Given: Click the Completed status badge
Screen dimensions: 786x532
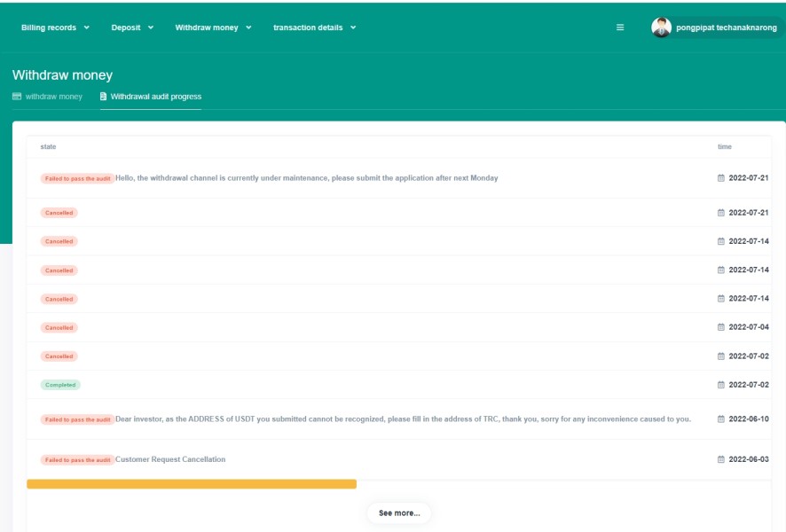Looking at the screenshot, I should point(60,385).
